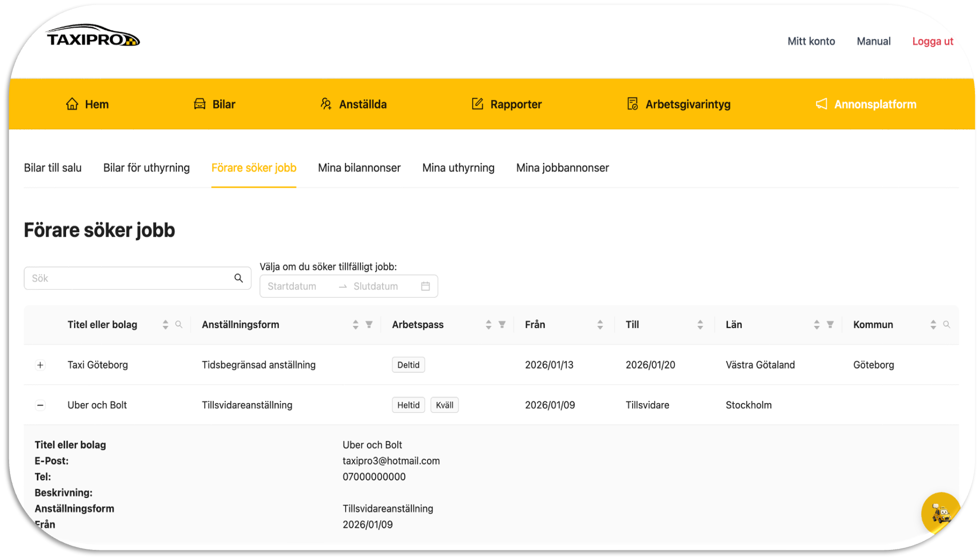
Task: Collapse the Uber och Bolt row details
Action: click(40, 405)
